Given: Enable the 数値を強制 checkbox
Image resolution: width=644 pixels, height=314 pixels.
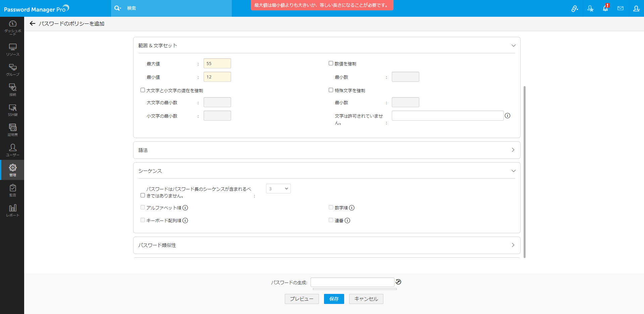Looking at the screenshot, I should tap(331, 63).
